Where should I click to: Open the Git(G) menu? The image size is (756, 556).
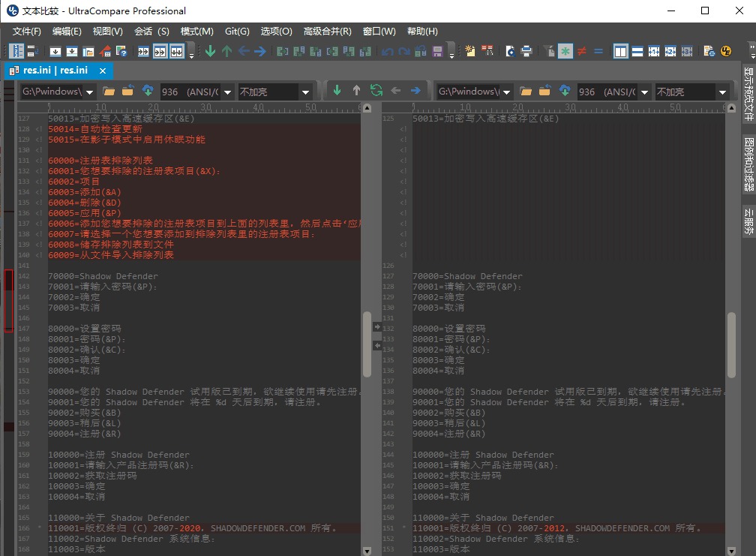point(237,32)
